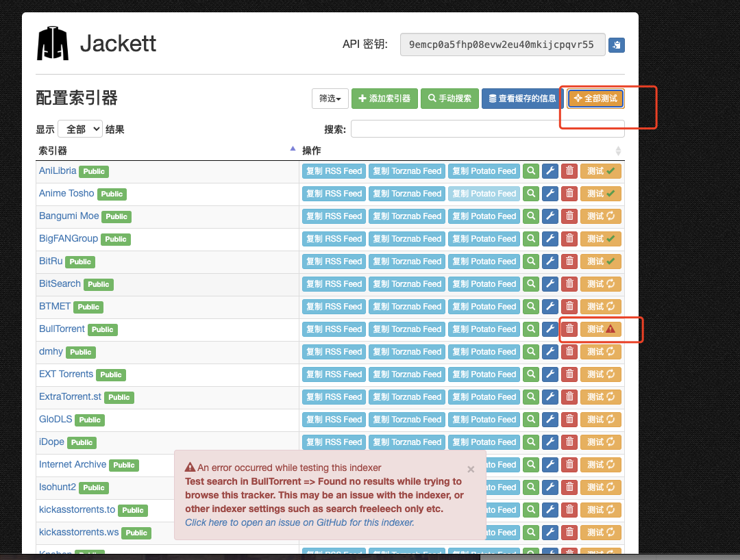Search EXT Torrents with magnifier icon
Image resolution: width=740 pixels, height=560 pixels.
(531, 374)
